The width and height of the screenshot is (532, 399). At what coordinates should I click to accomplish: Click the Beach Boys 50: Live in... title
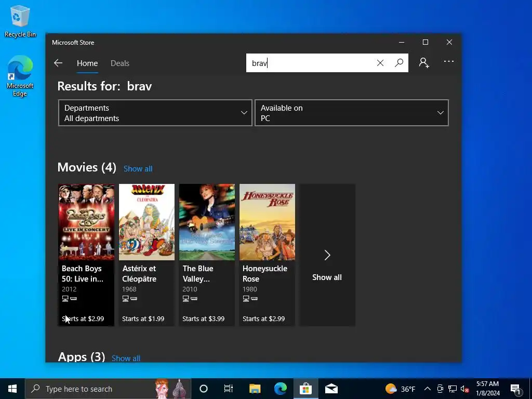coord(83,273)
